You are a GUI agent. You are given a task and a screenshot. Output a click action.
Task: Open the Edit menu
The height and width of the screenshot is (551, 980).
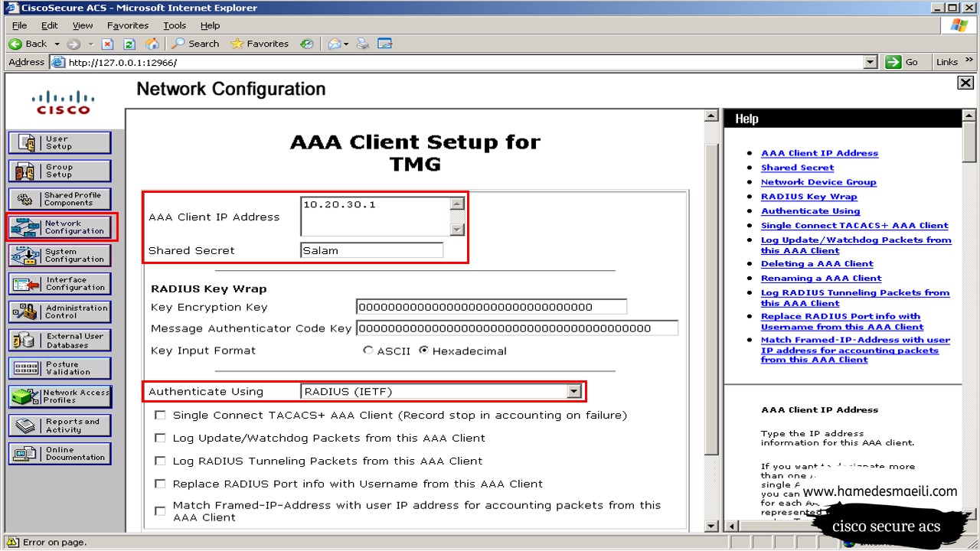50,25
